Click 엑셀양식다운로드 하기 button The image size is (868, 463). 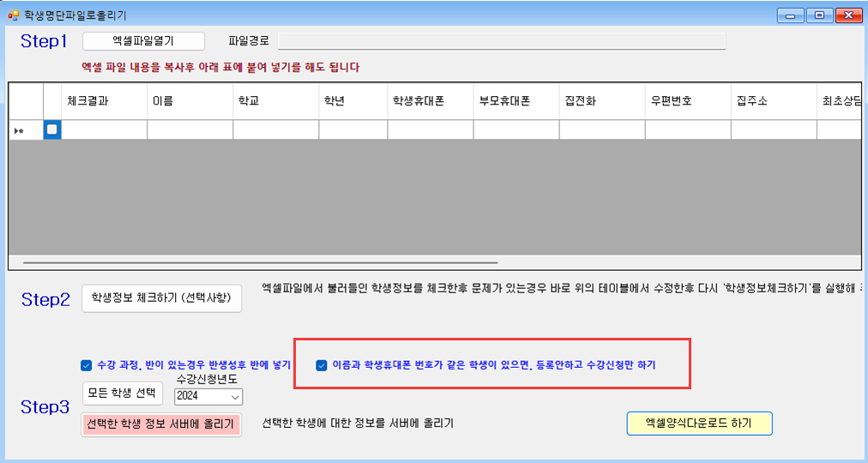(x=699, y=424)
